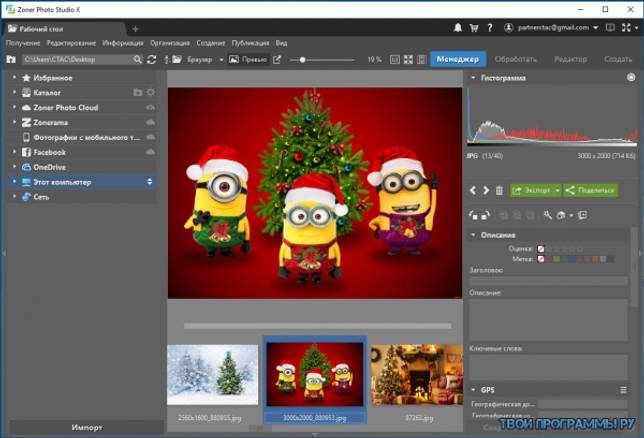Open the notifications bell icon
The image size is (644, 438).
(x=458, y=28)
